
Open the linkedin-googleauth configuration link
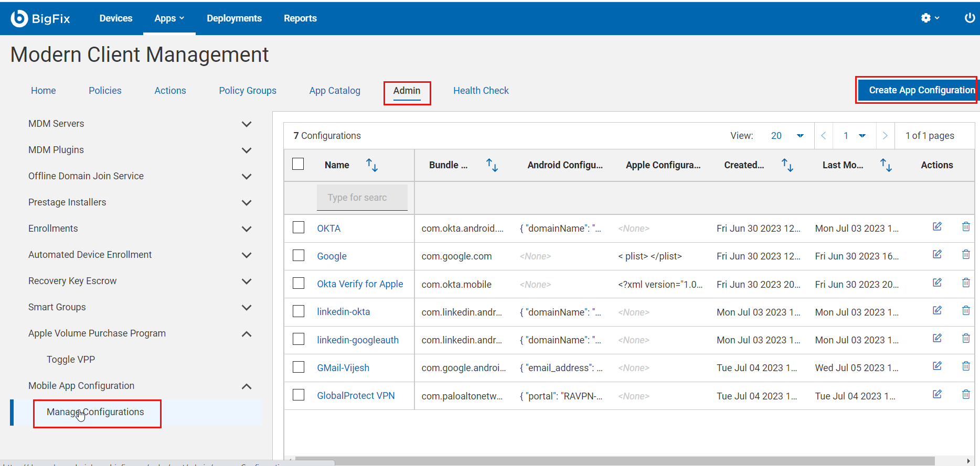click(357, 340)
